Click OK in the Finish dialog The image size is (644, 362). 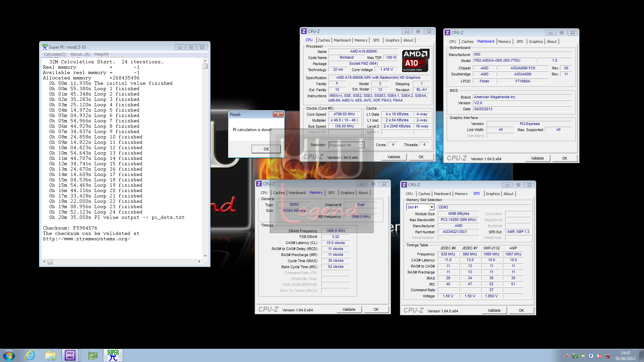tap(266, 149)
